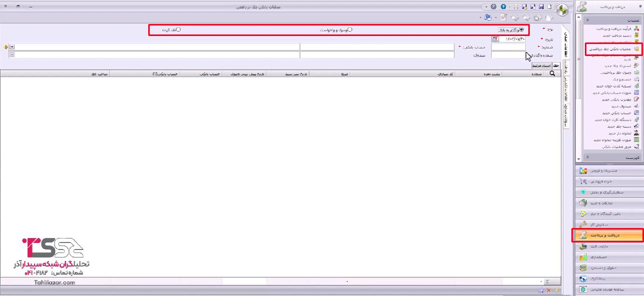Click the calendar icon next to the date field
The height and width of the screenshot is (296, 644).
pos(495,39)
